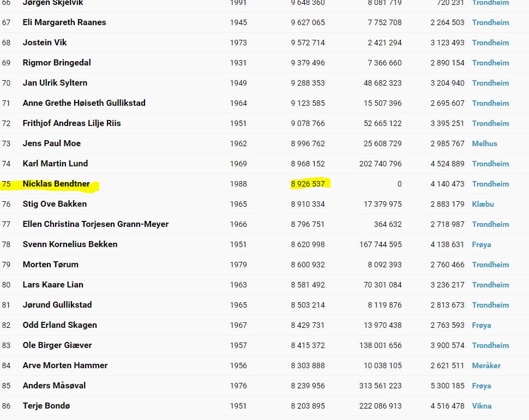This screenshot has width=529, height=420.
Task: Click Frøya link for Odd Erland Skagen
Action: [482, 325]
